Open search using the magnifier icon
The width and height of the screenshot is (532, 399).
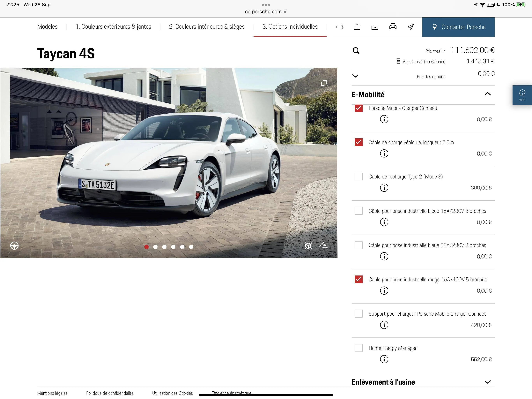(x=356, y=50)
